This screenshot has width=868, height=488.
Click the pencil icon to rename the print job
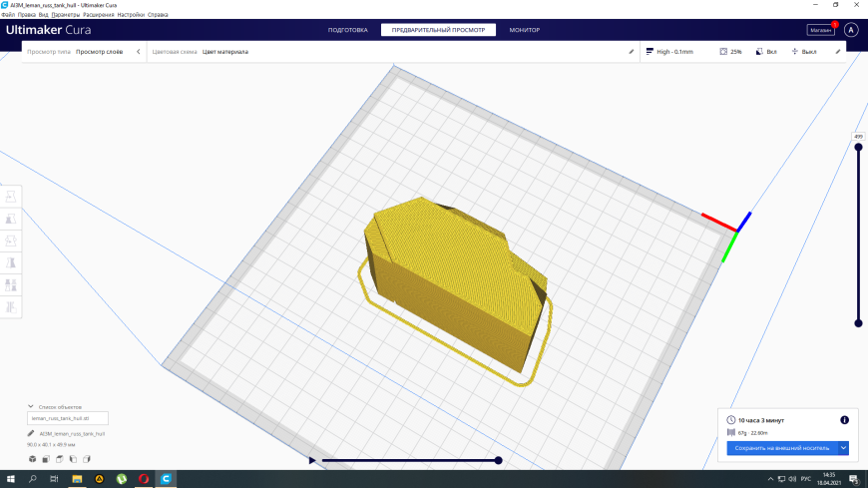pos(31,434)
